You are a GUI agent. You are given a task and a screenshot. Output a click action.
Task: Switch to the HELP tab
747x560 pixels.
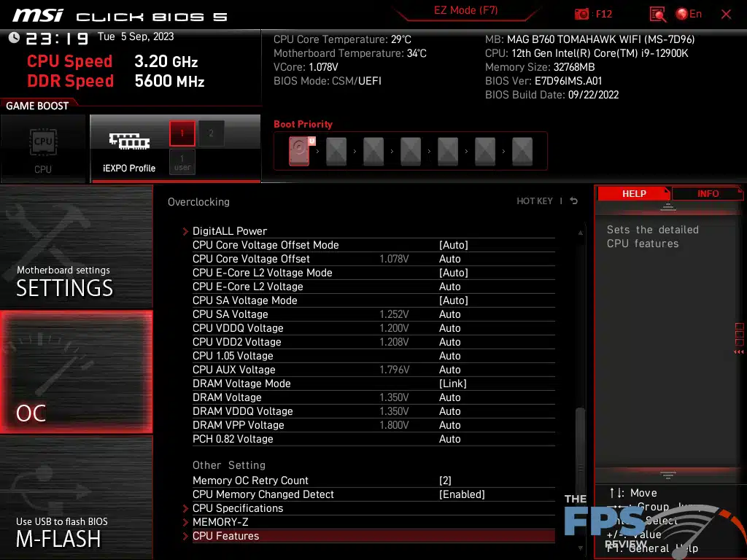634,194
